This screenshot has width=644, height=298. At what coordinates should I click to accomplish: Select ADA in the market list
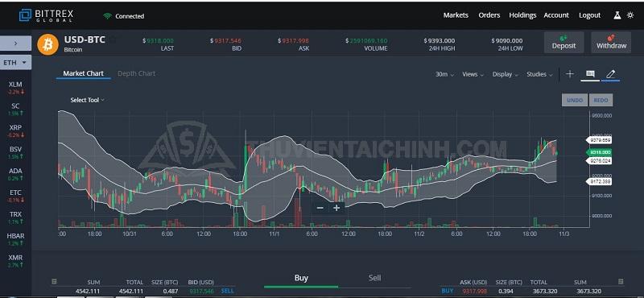(15, 174)
